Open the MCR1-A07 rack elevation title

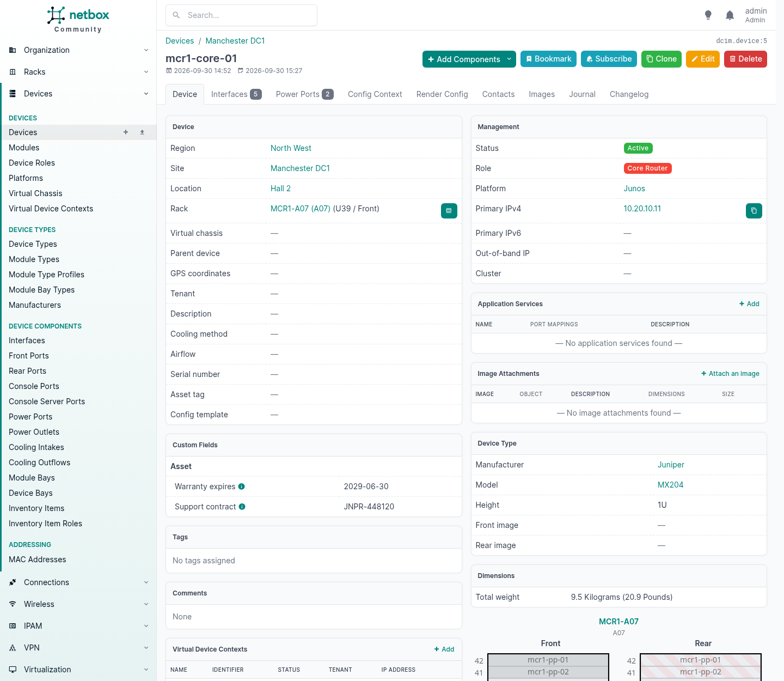[618, 622]
